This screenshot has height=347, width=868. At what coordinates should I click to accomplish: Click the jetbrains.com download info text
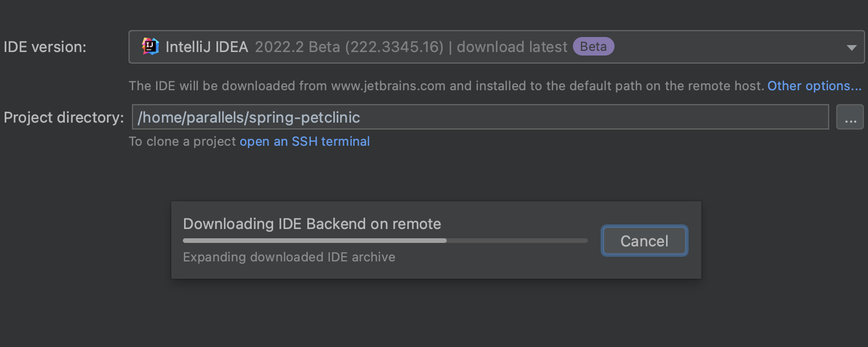pyautogui.click(x=446, y=86)
